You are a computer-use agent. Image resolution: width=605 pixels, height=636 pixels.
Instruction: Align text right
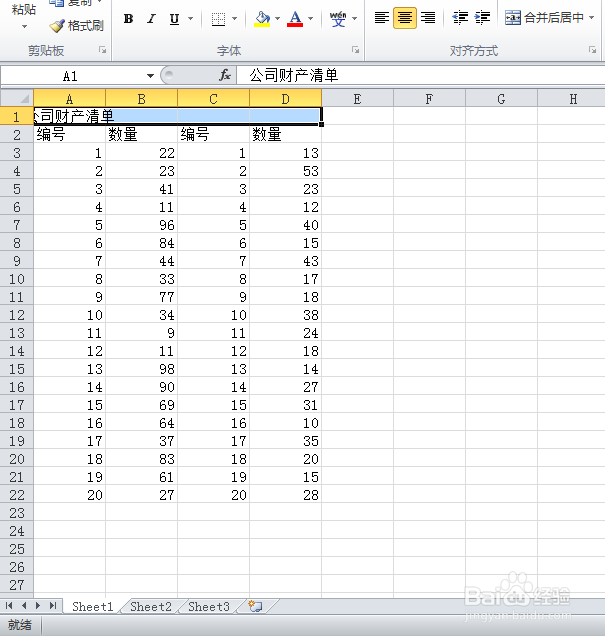[x=428, y=18]
